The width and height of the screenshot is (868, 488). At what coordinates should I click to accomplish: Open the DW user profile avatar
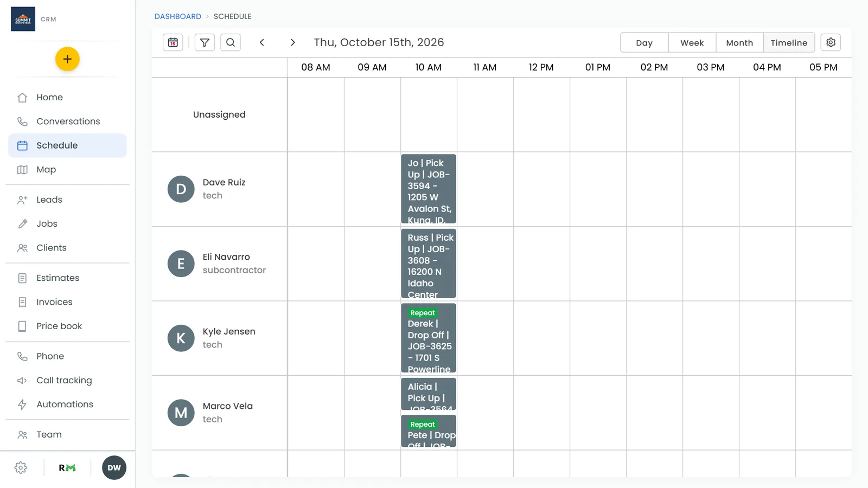click(x=114, y=468)
